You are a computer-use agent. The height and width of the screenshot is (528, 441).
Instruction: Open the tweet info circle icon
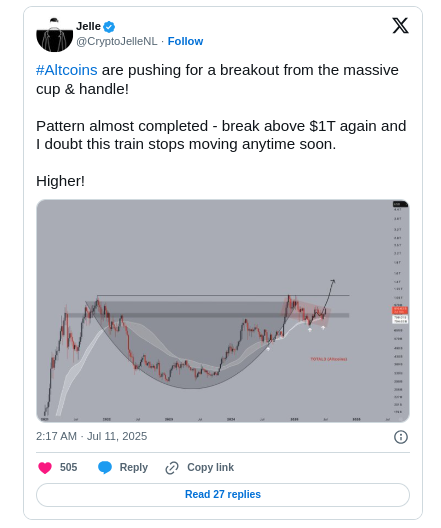point(401,437)
